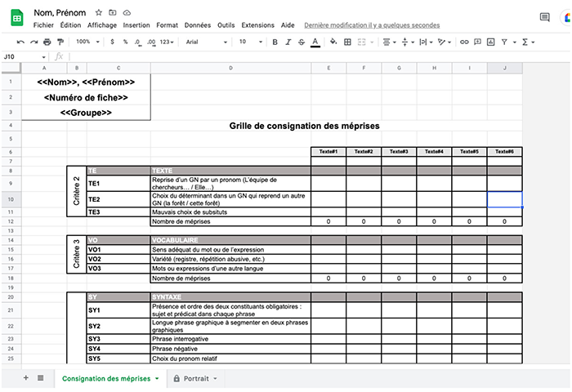The width and height of the screenshot is (572, 392).
Task: Add a new sheet with plus button
Action: pyautogui.click(x=26, y=378)
